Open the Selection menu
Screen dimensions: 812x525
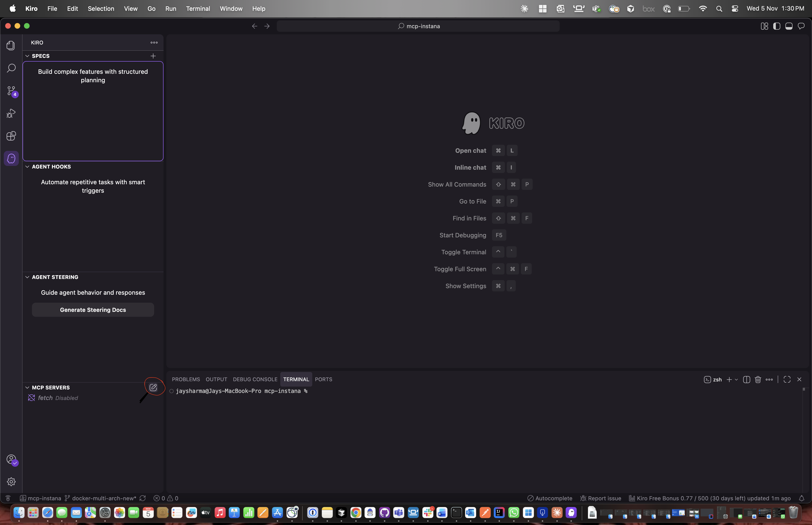click(101, 8)
